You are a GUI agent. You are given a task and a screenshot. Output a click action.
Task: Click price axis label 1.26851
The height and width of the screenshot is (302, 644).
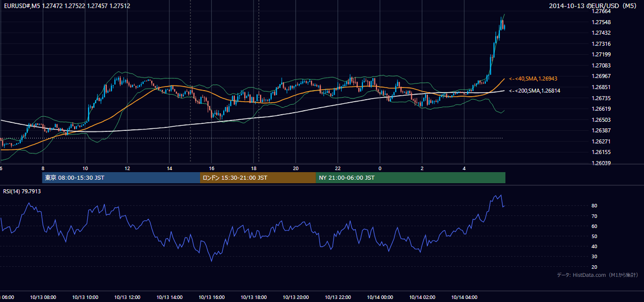point(602,87)
